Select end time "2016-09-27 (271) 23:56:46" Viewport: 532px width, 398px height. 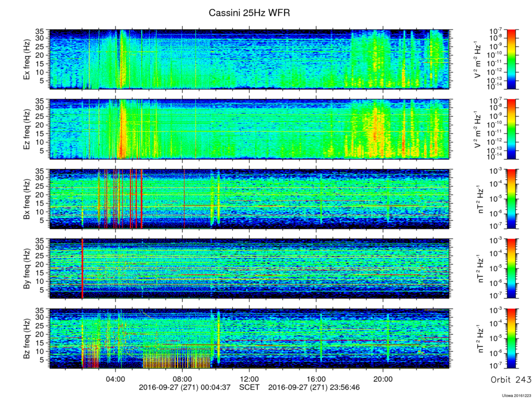pyautogui.click(x=314, y=387)
